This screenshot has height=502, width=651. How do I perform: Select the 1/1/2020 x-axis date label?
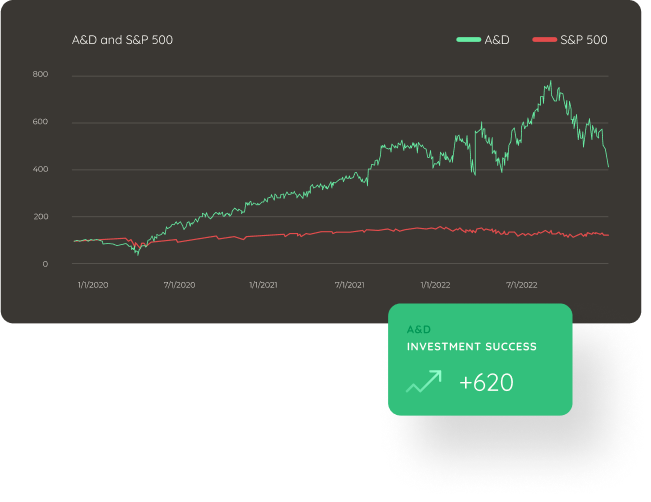click(92, 285)
